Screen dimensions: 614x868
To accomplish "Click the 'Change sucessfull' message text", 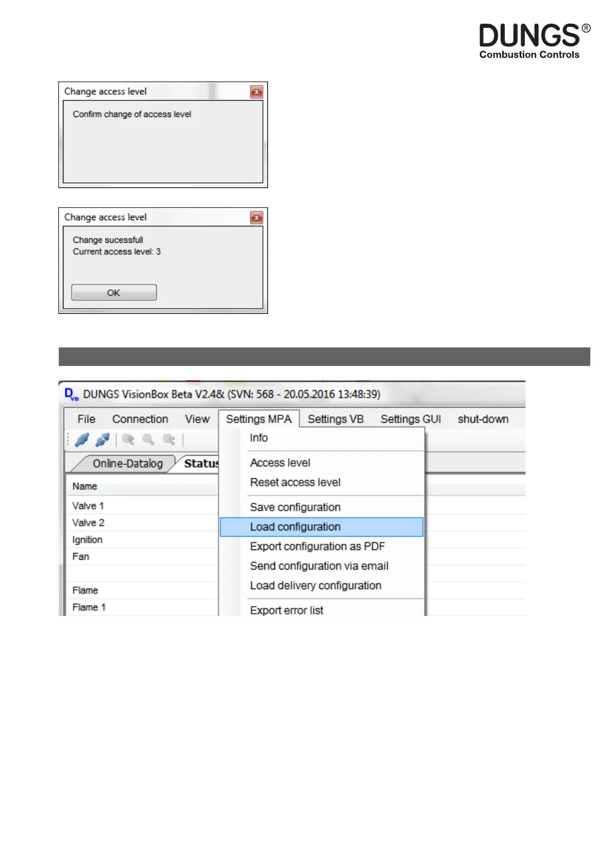I will (108, 240).
